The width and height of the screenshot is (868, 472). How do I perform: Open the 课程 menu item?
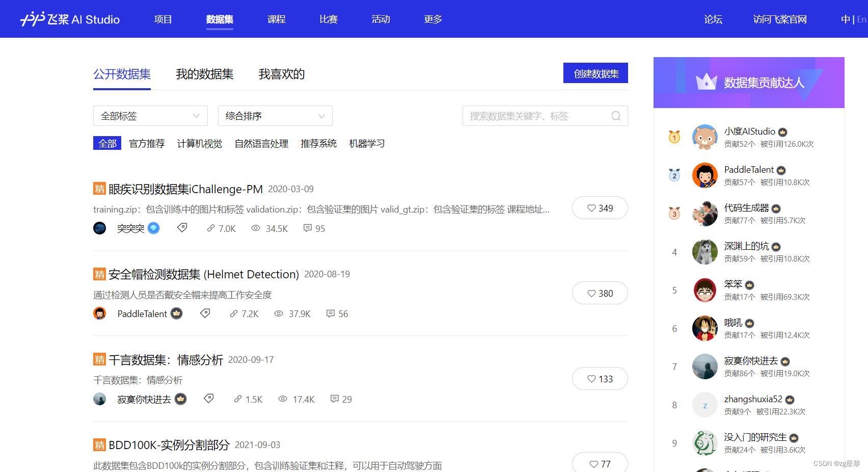[x=276, y=19]
